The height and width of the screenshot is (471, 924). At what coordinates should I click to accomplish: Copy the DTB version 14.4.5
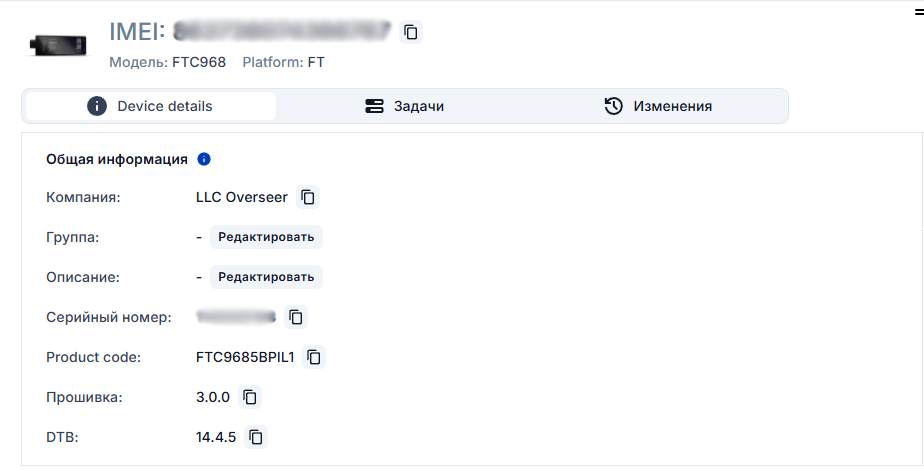[257, 437]
